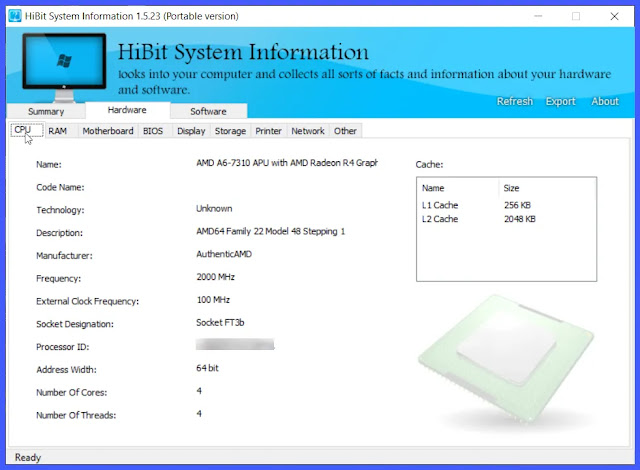The width and height of the screenshot is (640, 470).
Task: Select the L1 Cache row
Action: 506,205
